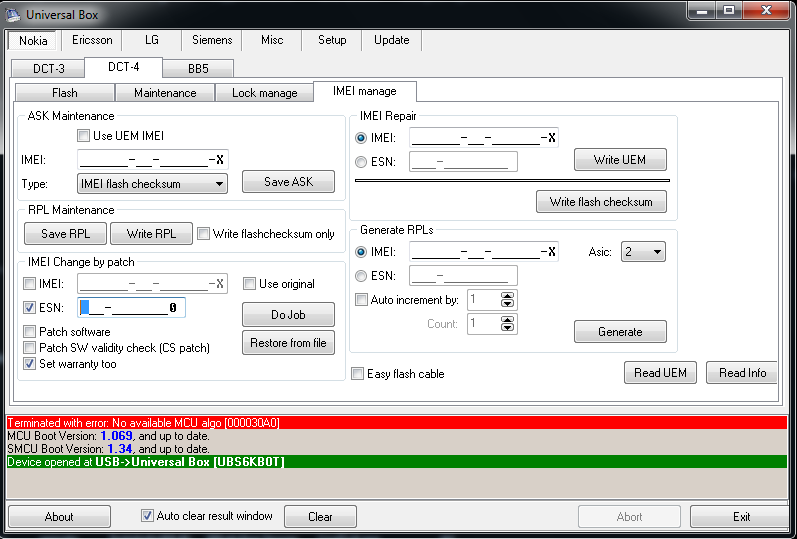Open the Lock manage tab
797x539 pixels.
coord(264,93)
